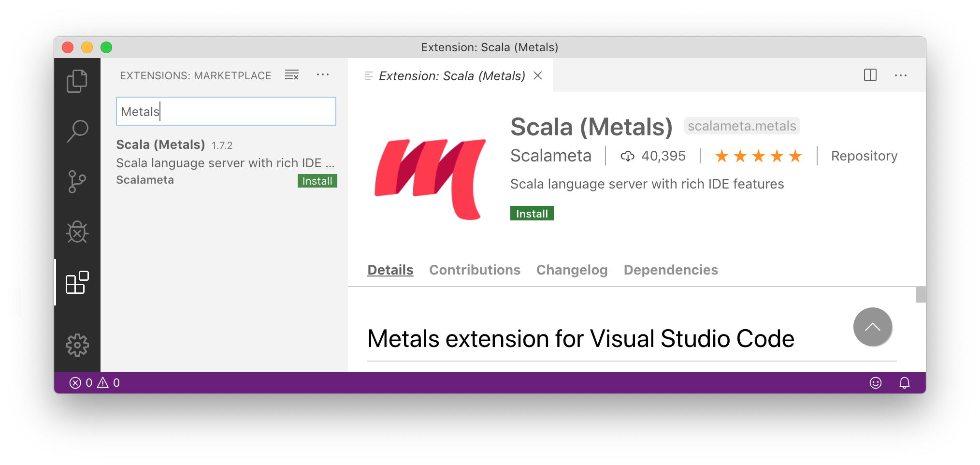Switch to the Contributions tab
The image size is (980, 465).
coord(475,270)
